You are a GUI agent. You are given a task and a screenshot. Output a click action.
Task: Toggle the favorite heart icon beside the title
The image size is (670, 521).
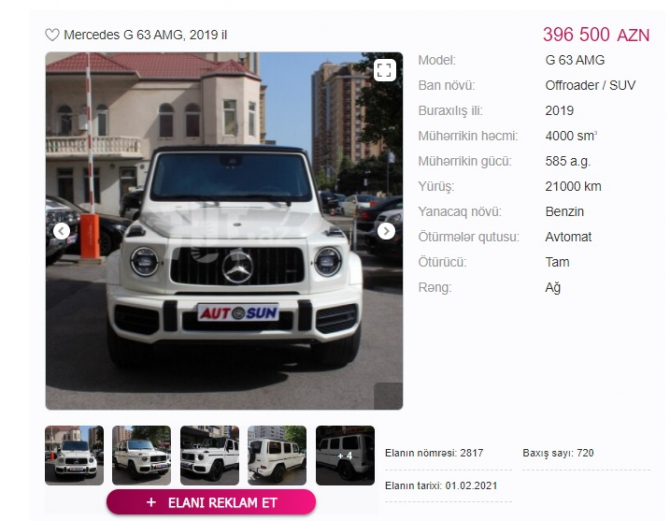tap(52, 35)
